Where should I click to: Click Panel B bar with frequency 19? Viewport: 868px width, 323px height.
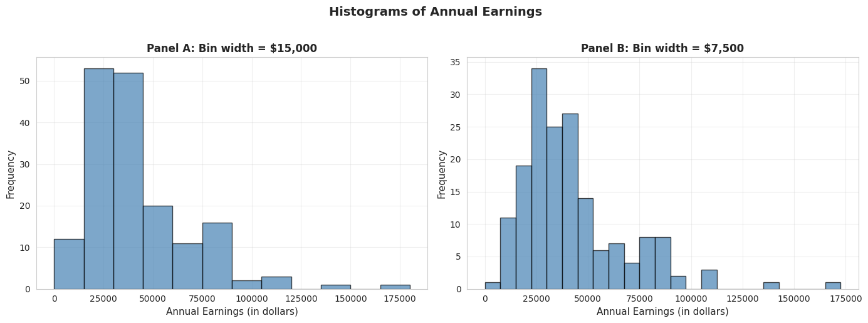tap(523, 228)
